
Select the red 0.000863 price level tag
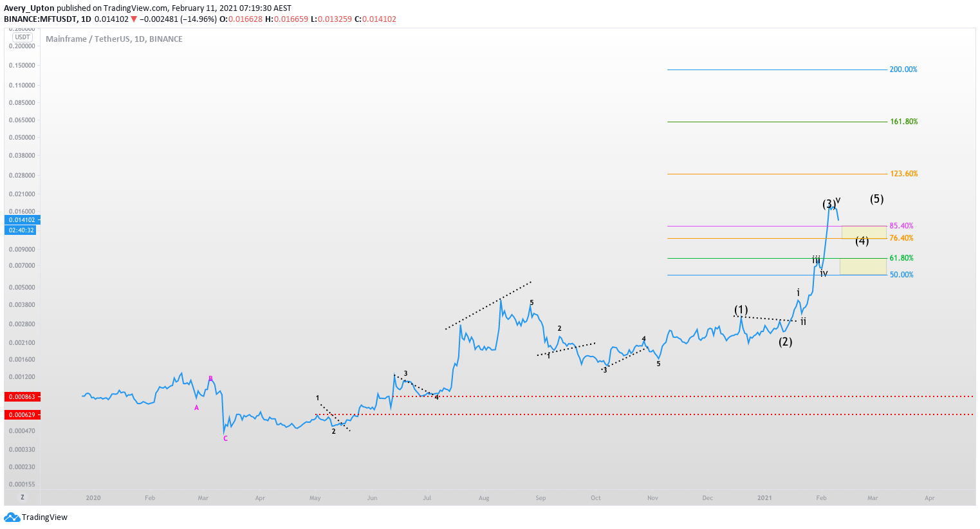pos(22,397)
